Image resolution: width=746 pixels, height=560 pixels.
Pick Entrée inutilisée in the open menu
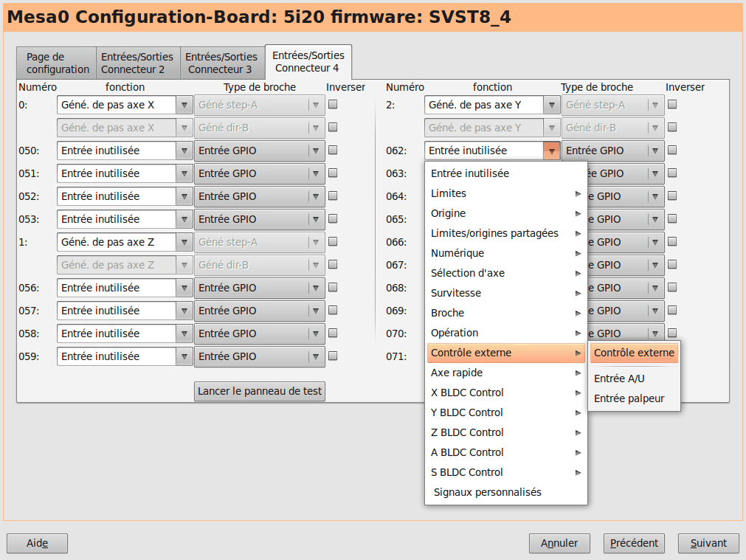pyautogui.click(x=470, y=173)
